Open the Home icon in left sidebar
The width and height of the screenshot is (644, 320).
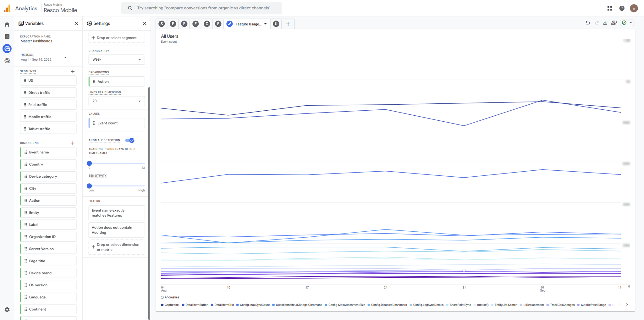(7, 25)
